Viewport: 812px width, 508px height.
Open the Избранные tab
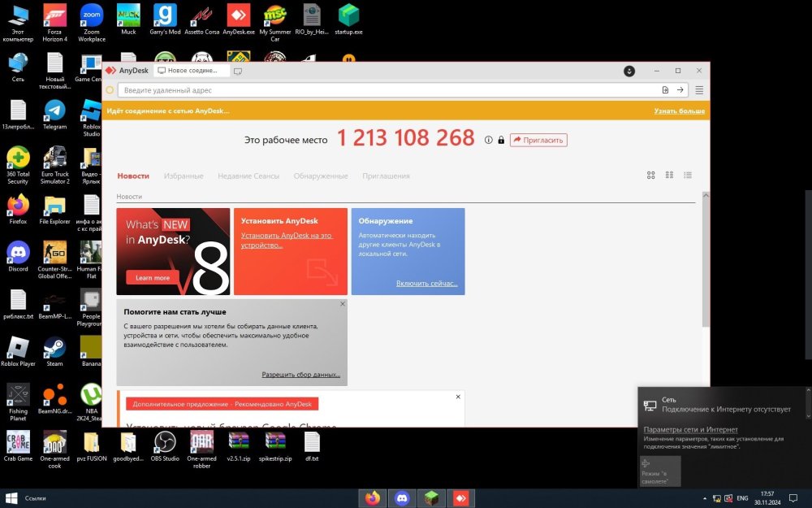coord(184,176)
